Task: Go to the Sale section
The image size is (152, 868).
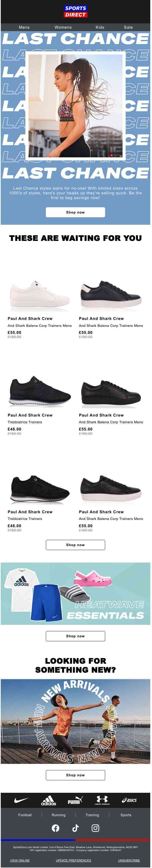Action: point(128,27)
